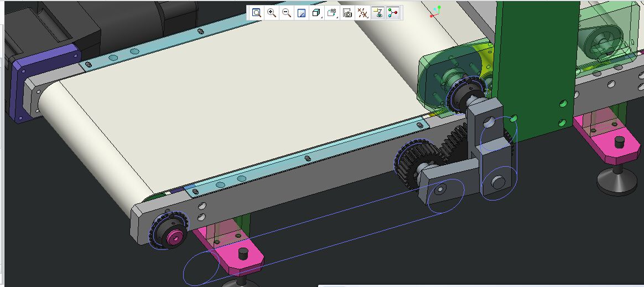Select the right-side leveling foot pad
The width and height of the screenshot is (644, 287).
pyautogui.click(x=617, y=182)
